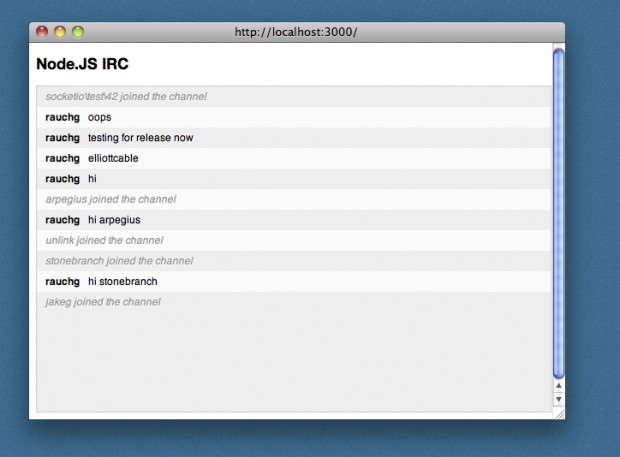Click the blue vertical scrollbar thumb
The width and height of the screenshot is (620, 457).
pyautogui.click(x=558, y=213)
